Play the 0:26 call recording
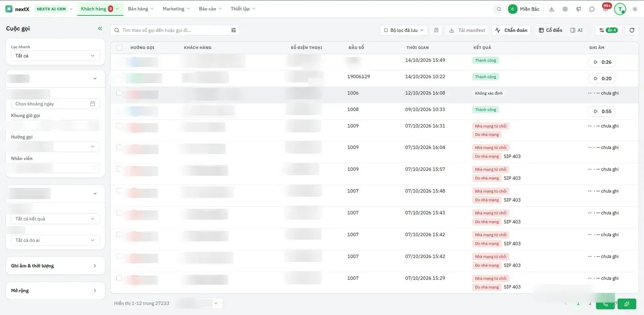The height and width of the screenshot is (315, 644). pyautogui.click(x=602, y=62)
